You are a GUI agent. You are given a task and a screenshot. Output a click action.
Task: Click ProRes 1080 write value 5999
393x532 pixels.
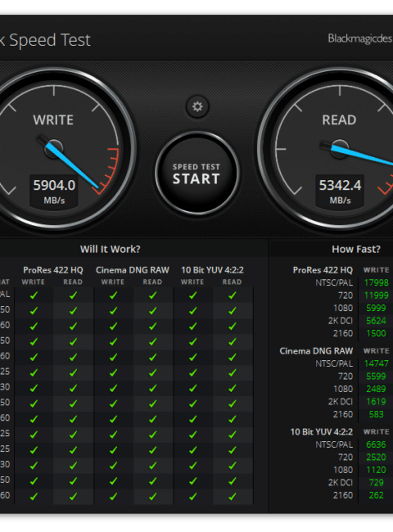point(376,308)
